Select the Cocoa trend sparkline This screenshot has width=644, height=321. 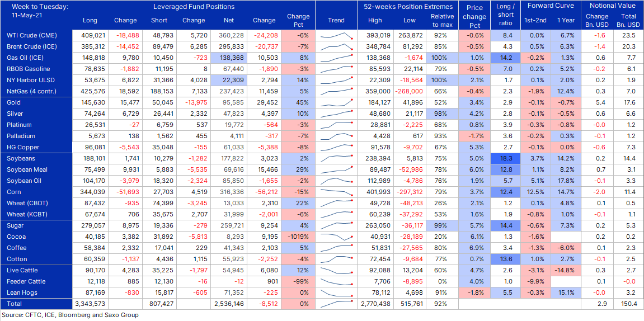click(336, 237)
